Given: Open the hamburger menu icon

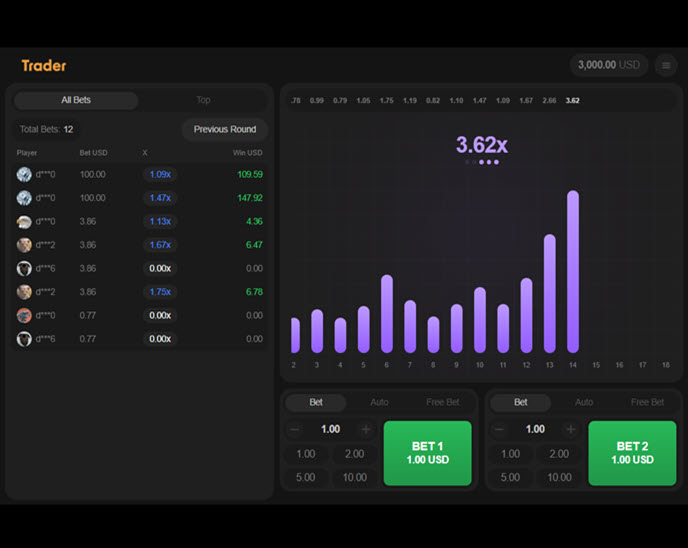Looking at the screenshot, I should [x=667, y=65].
